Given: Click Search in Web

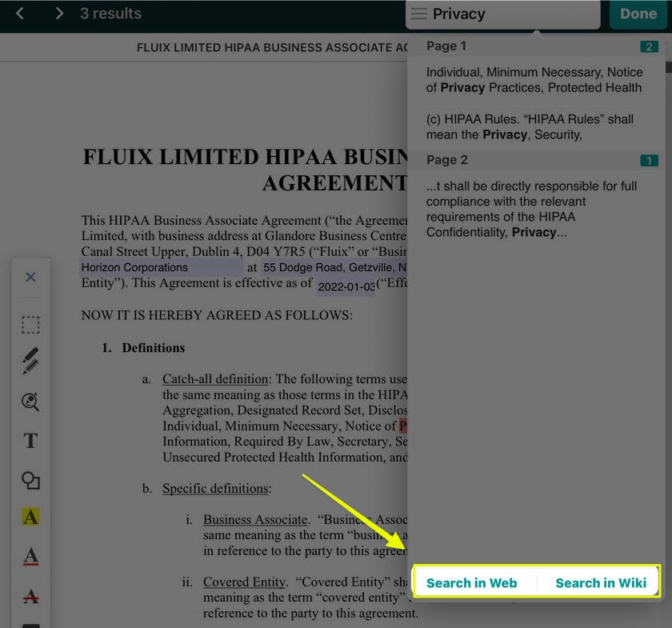Looking at the screenshot, I should 472,582.
